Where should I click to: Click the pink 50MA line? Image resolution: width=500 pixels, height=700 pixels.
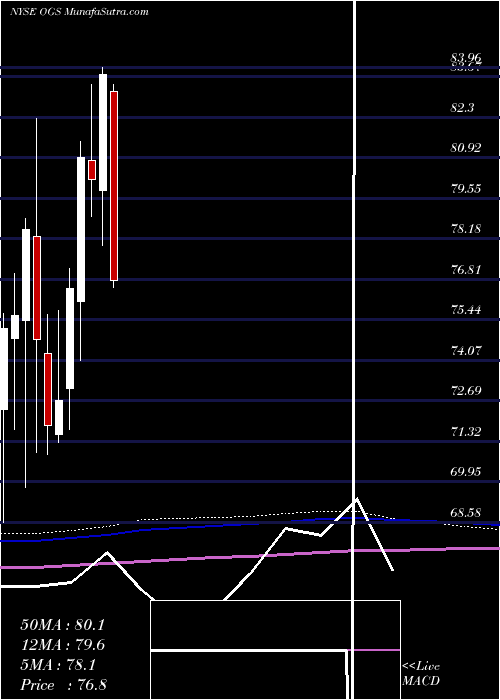point(250,557)
